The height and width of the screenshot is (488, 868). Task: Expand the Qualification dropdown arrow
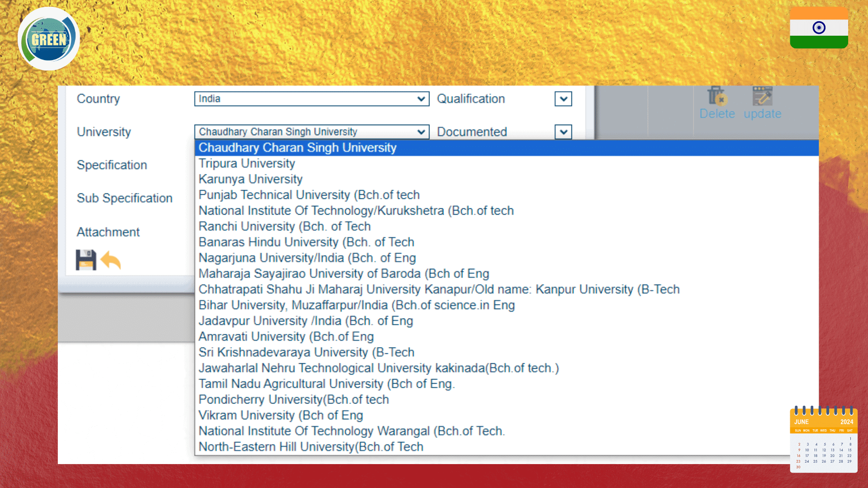click(x=563, y=99)
